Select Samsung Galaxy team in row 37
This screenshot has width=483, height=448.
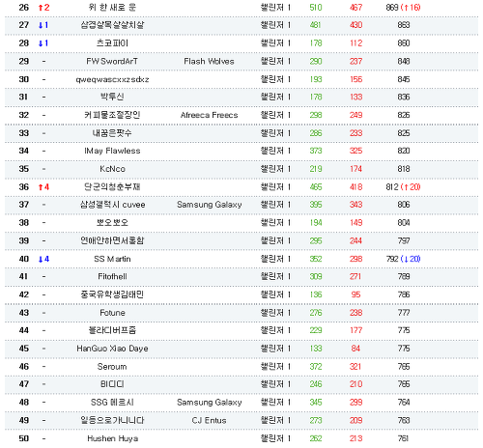[x=210, y=205]
